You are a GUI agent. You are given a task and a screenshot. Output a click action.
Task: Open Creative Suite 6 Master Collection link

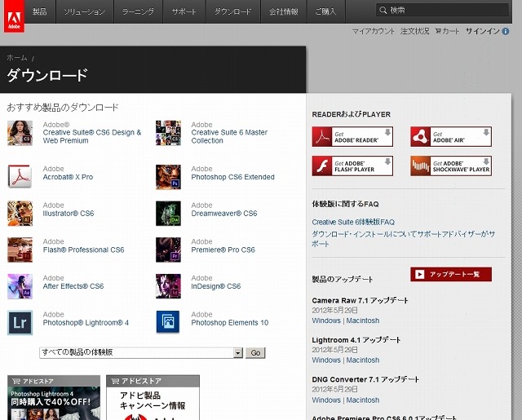229,136
